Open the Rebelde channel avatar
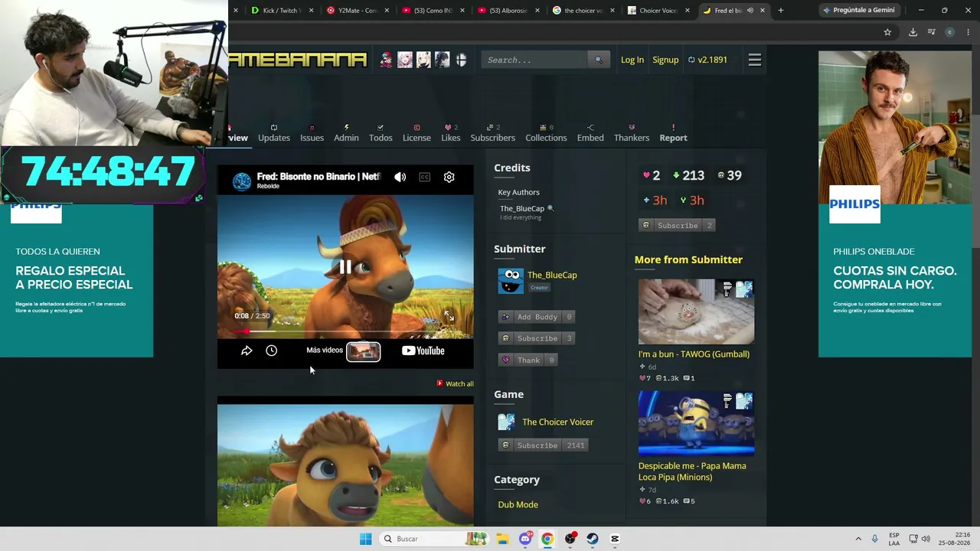 coord(242,181)
